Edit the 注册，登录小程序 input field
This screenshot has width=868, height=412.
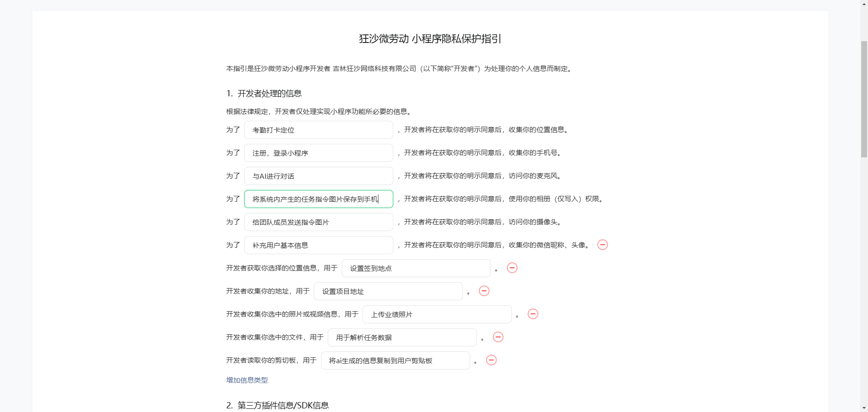coord(319,153)
